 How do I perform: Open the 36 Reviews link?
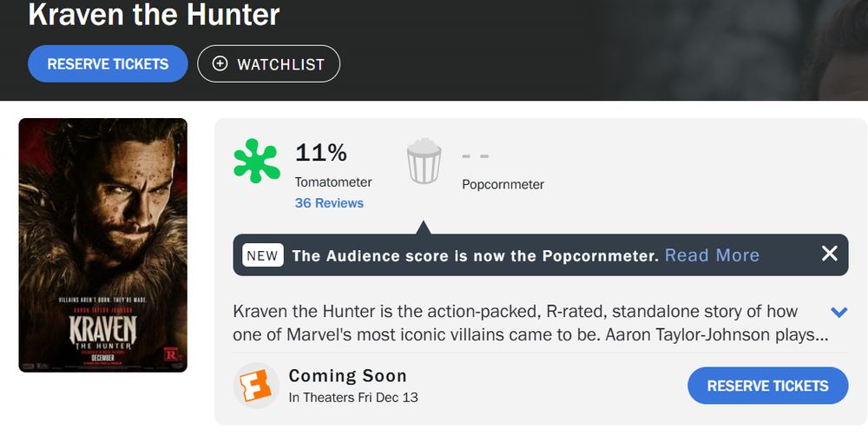[329, 203]
